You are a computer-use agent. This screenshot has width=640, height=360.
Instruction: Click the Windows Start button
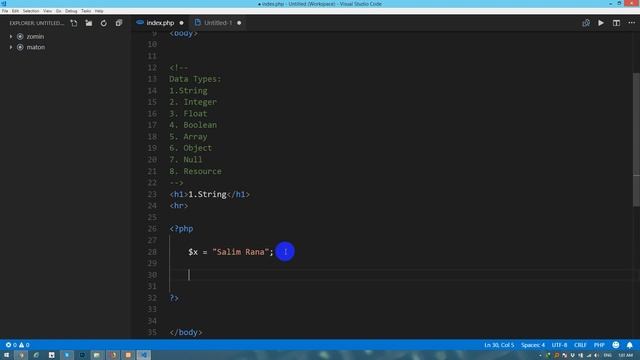6,355
